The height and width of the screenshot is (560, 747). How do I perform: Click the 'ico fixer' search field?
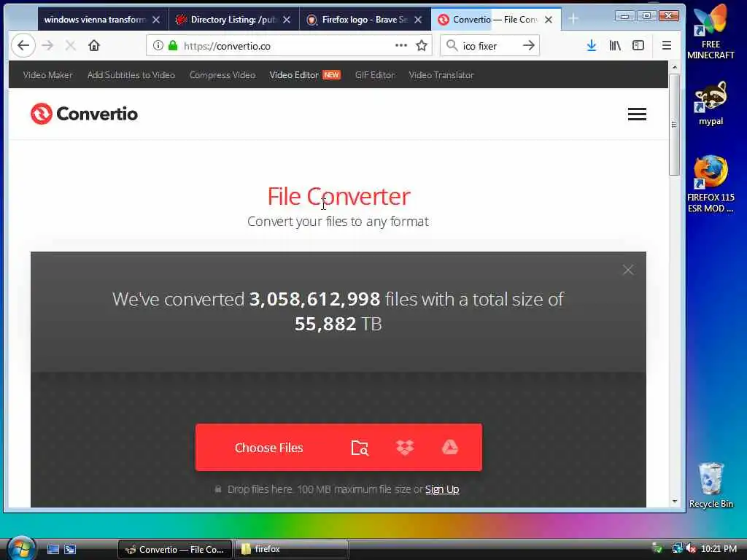point(488,46)
